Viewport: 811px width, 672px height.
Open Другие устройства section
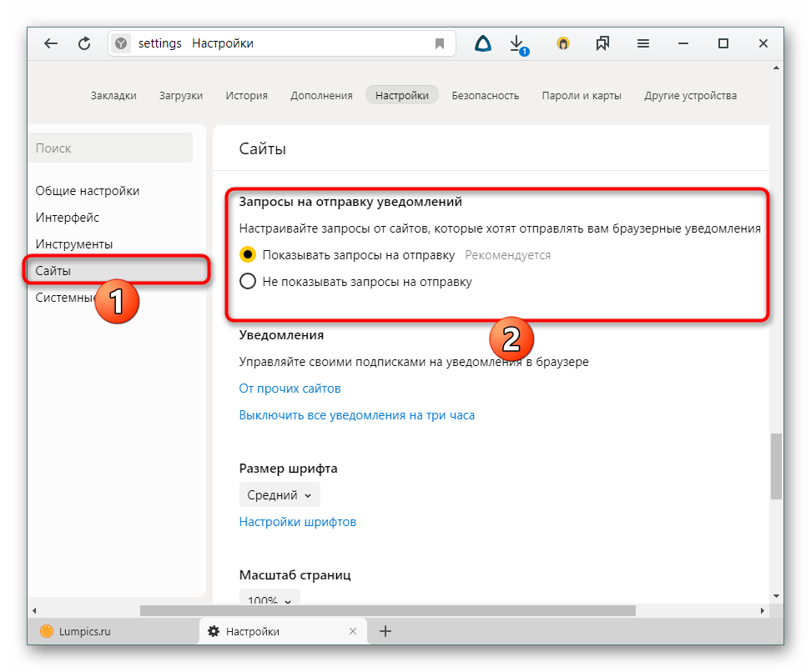691,96
